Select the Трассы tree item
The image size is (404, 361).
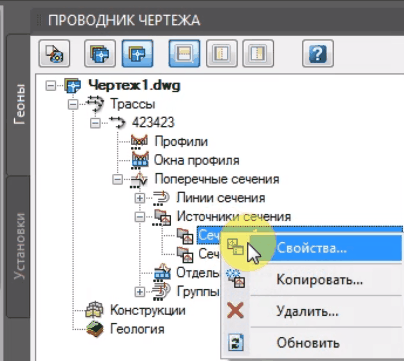tap(133, 104)
